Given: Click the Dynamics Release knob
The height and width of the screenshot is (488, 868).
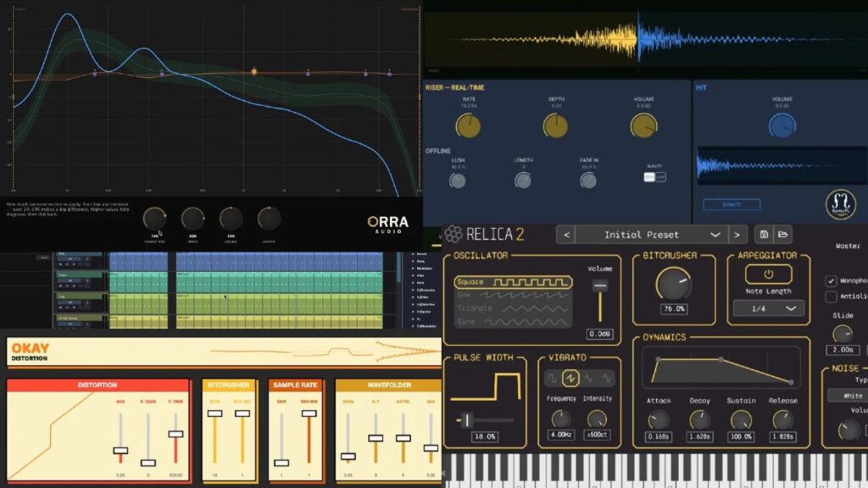Looking at the screenshot, I should [x=782, y=420].
